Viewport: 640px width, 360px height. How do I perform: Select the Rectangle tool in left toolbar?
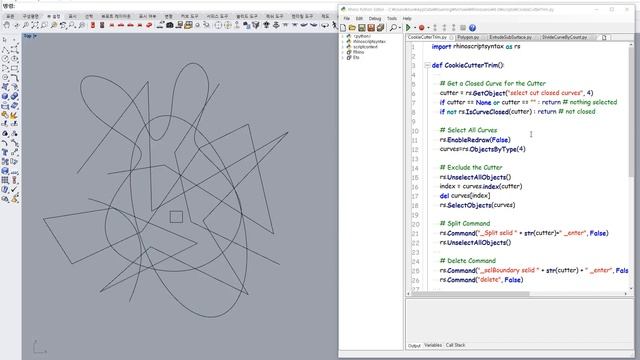tap(15, 69)
